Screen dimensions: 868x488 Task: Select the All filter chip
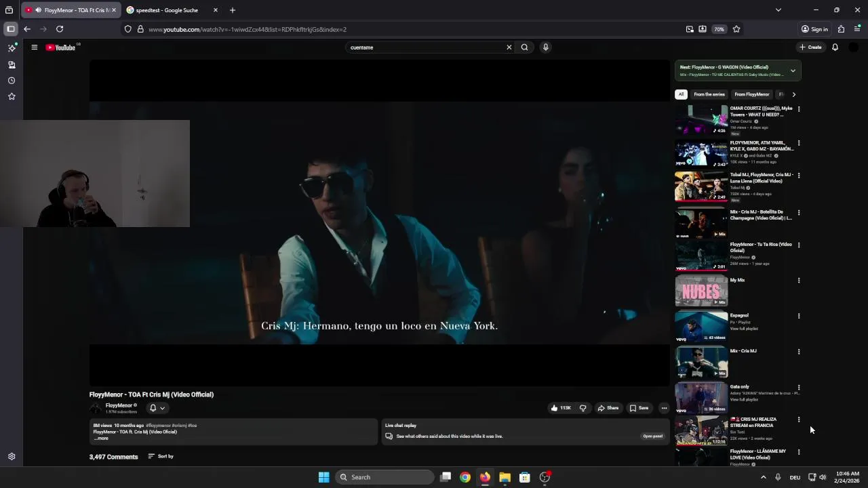pos(681,94)
